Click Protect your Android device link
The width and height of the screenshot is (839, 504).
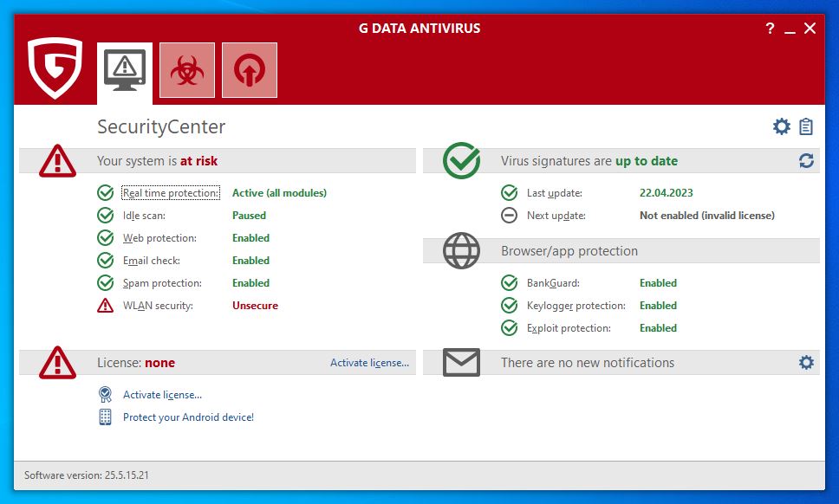(x=188, y=417)
